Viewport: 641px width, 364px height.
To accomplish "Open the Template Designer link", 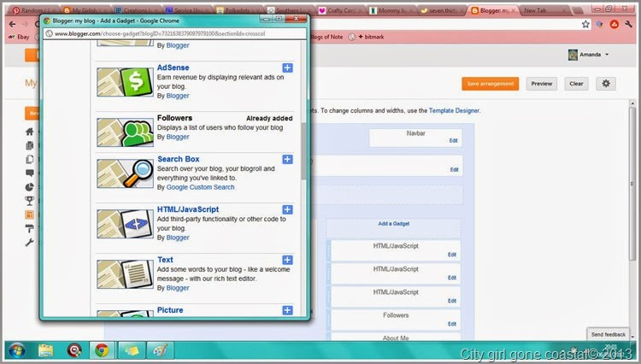I will point(454,110).
